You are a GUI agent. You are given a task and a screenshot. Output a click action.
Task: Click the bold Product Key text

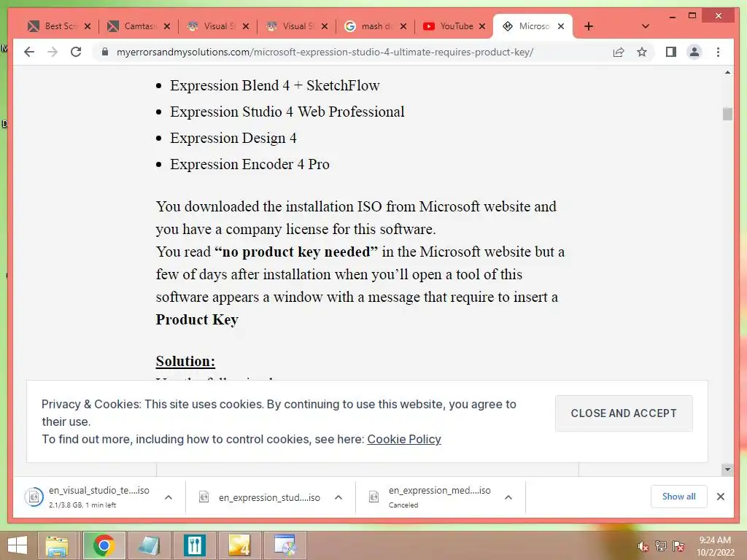(x=197, y=319)
